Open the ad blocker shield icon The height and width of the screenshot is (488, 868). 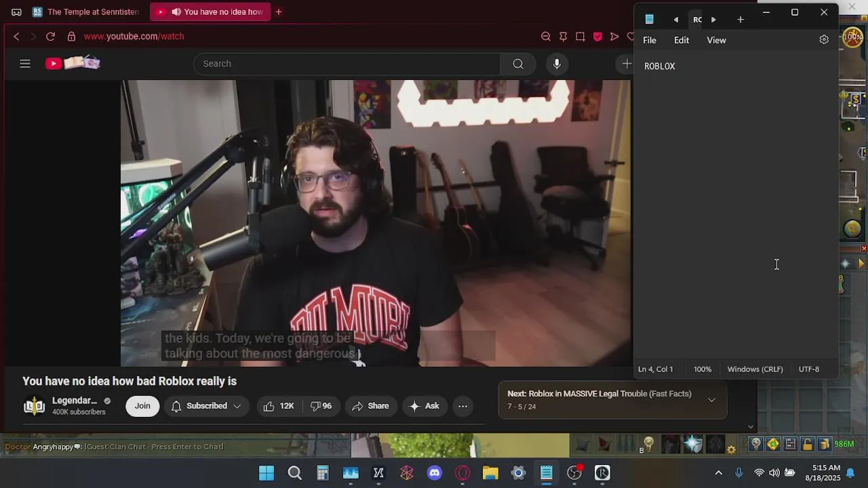coord(597,37)
